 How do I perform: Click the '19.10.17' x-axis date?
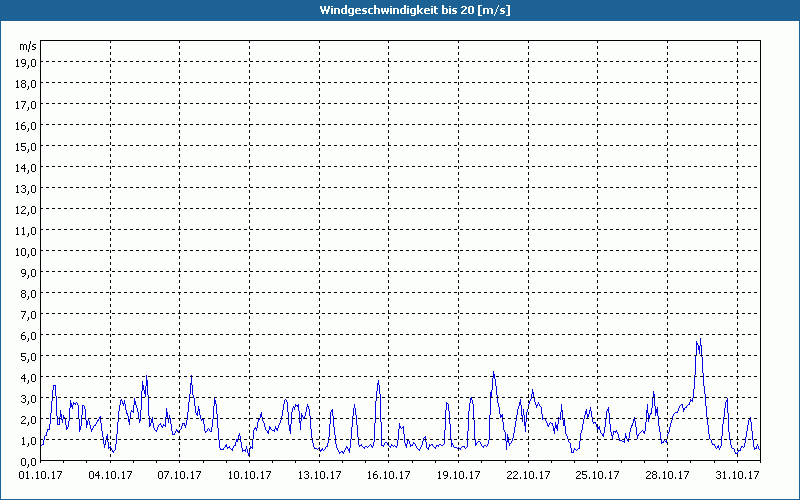[x=459, y=476]
